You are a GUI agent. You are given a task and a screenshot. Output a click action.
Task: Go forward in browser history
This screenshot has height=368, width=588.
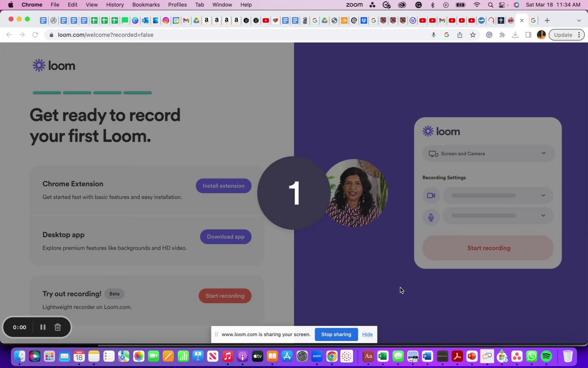tap(22, 35)
